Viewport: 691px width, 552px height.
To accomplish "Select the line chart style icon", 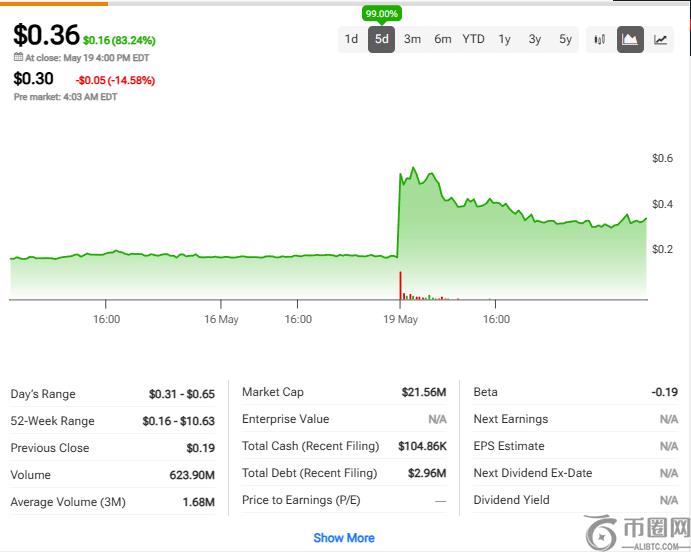I will 660,40.
